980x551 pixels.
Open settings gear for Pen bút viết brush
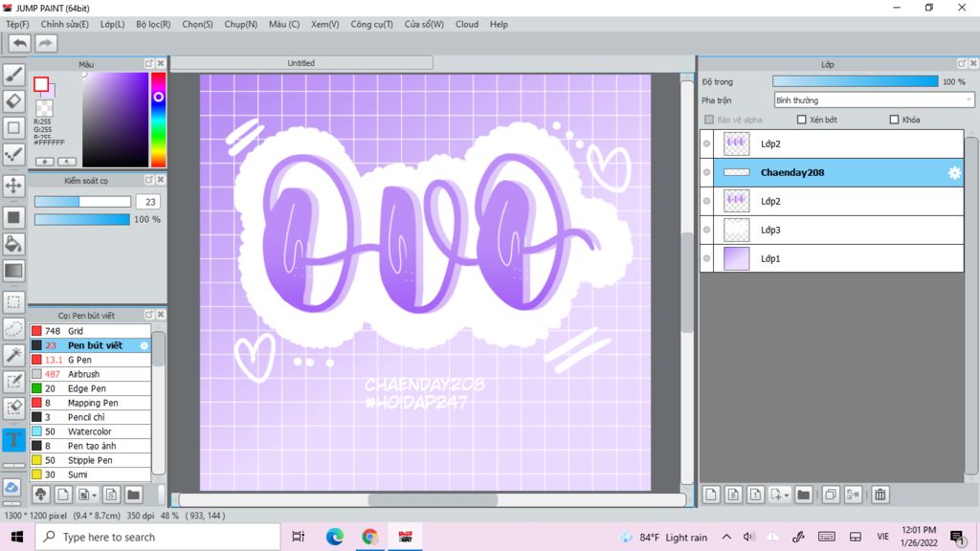click(144, 345)
